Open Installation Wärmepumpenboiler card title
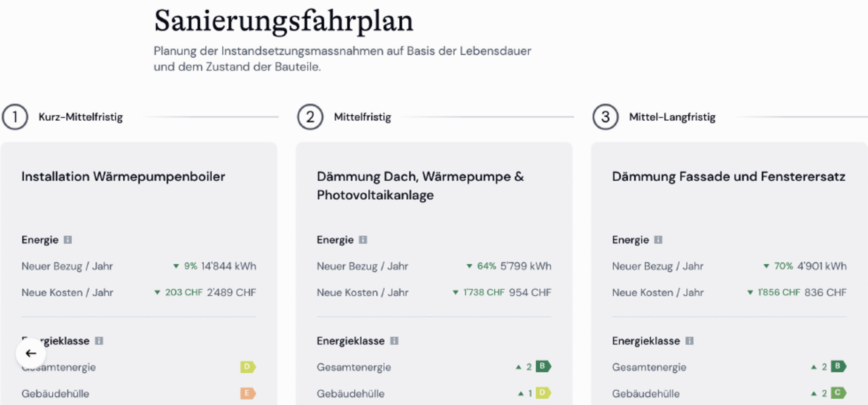This screenshot has width=868, height=405. [123, 176]
